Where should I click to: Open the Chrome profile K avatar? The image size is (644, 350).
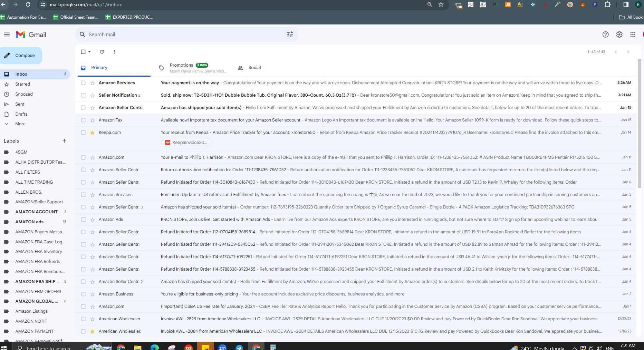[x=638, y=4]
